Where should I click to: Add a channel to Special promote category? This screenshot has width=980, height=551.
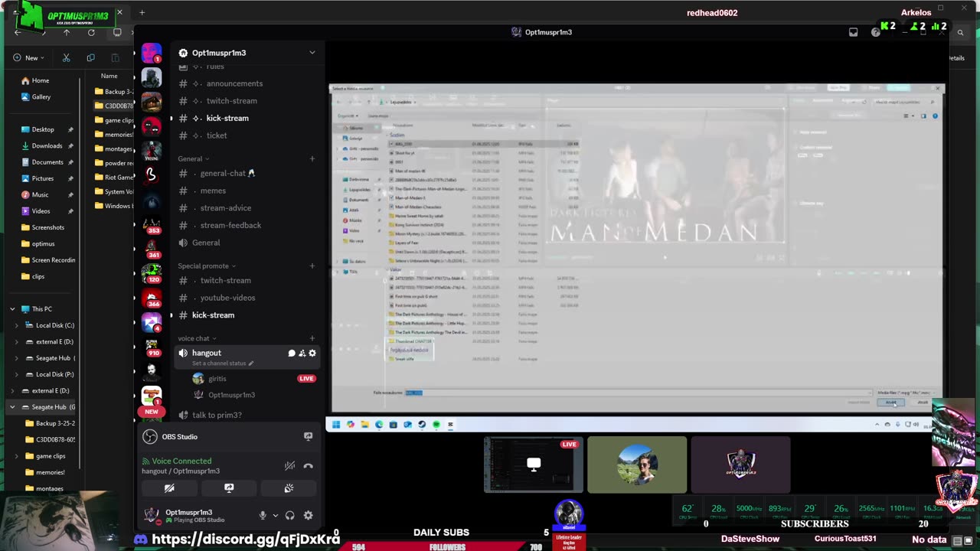(312, 266)
